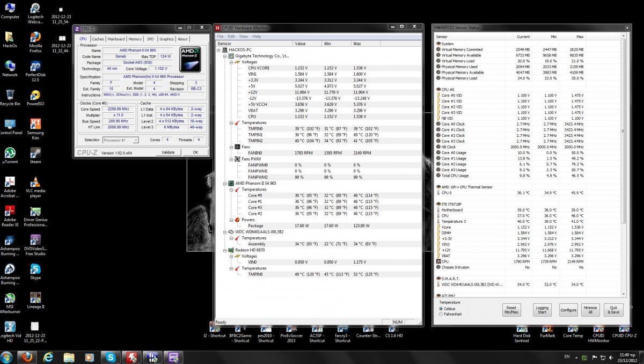Select the MSI Afterburner desktop shortcut
The image size is (644, 364).
[10, 303]
